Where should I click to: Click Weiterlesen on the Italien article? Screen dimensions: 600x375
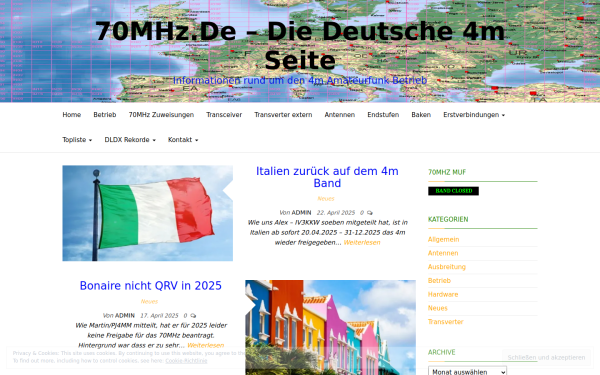[x=362, y=243]
